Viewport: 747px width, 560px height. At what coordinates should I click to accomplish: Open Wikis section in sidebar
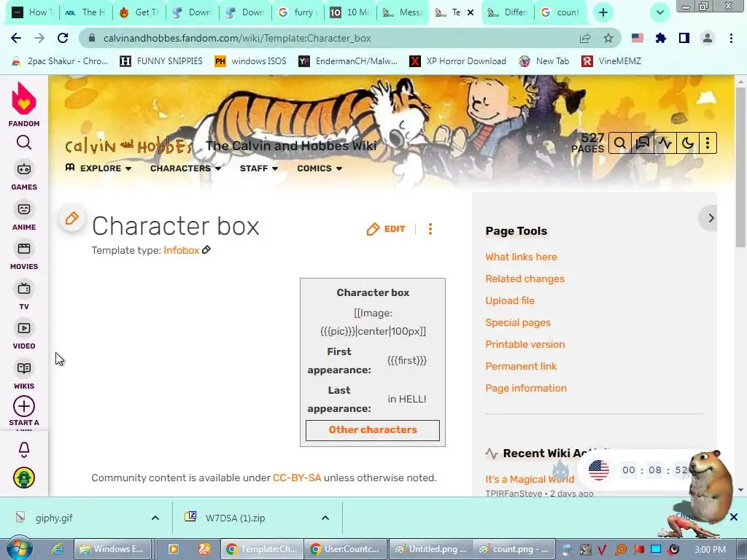click(x=24, y=376)
